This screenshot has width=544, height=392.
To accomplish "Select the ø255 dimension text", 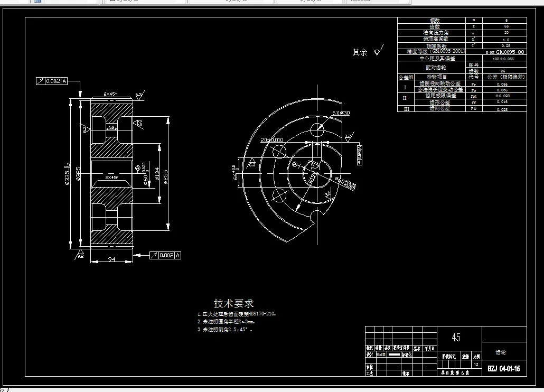I will click(165, 176).
